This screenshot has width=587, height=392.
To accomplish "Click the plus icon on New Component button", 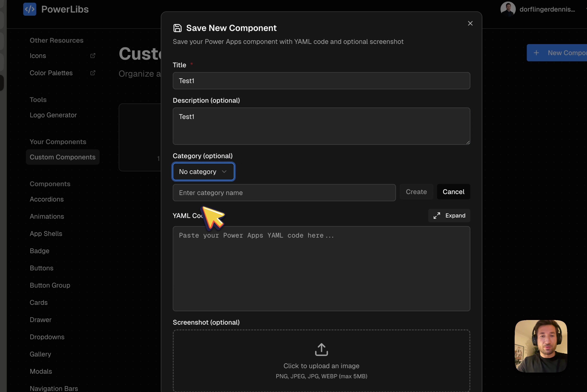I will click(x=536, y=53).
